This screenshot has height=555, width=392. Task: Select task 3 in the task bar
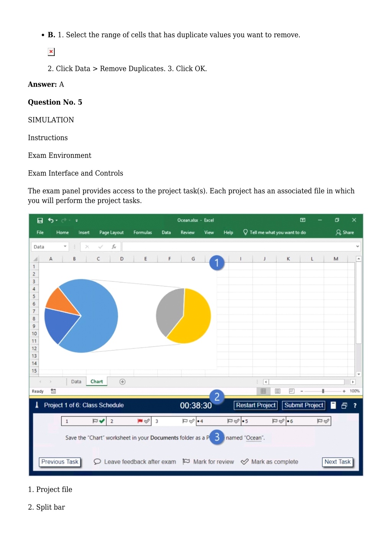[173, 421]
